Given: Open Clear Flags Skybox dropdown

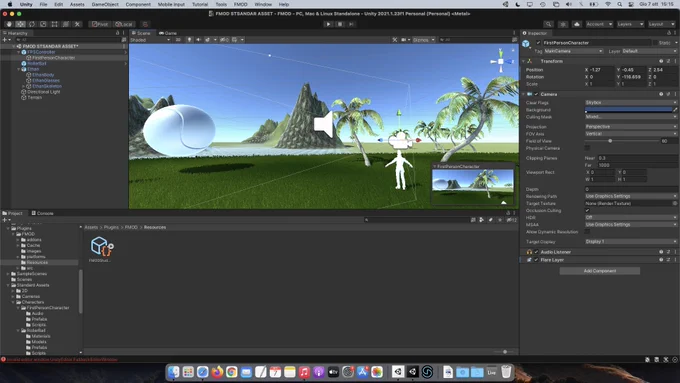Looking at the screenshot, I should [631, 103].
